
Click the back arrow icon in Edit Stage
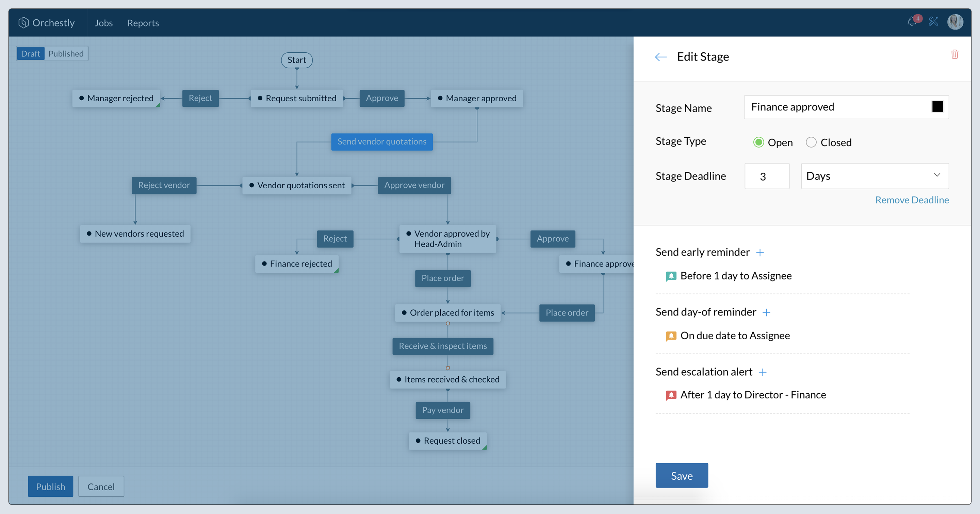pyautogui.click(x=661, y=56)
